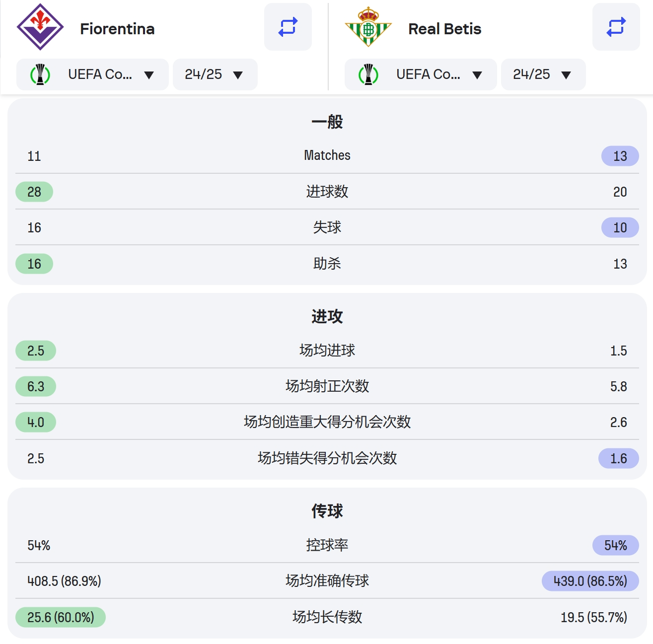Screen dimensions: 653x644
Task: Click the Real Betis club crest
Action: [x=368, y=27]
